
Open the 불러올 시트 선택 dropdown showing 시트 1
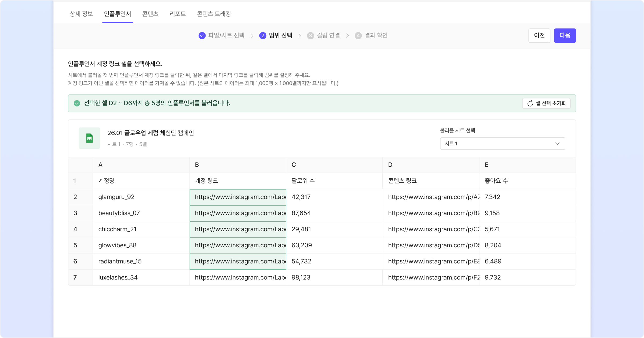[503, 144]
